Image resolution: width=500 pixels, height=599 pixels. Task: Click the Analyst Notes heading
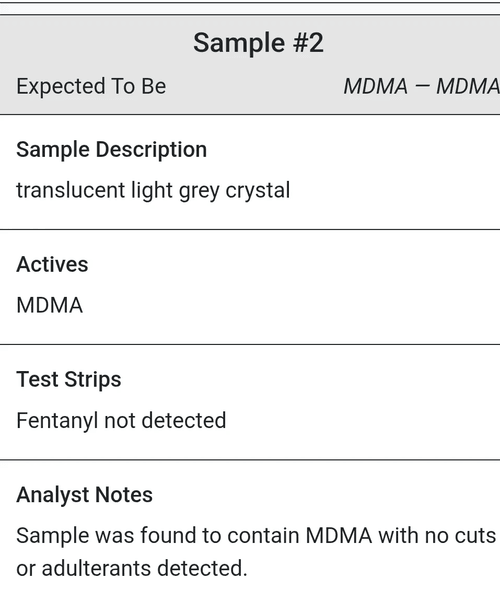click(84, 495)
